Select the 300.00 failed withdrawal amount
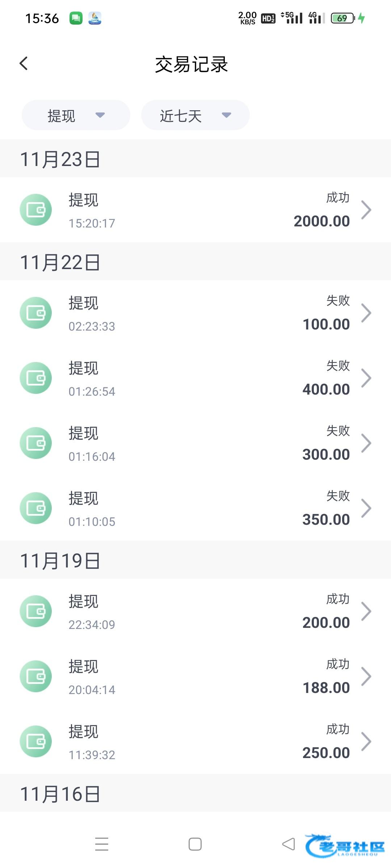391x868 pixels. 326,455
